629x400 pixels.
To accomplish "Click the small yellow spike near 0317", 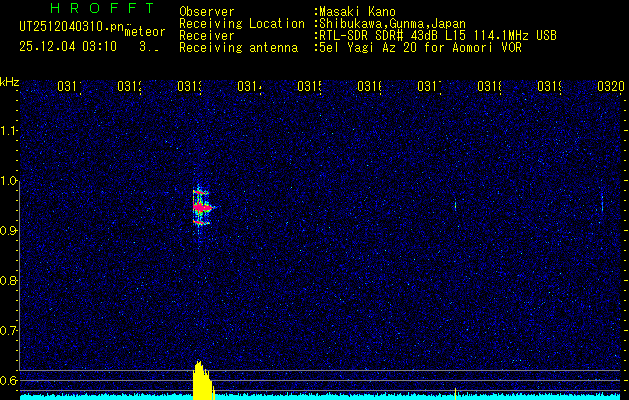I will pos(455,393).
